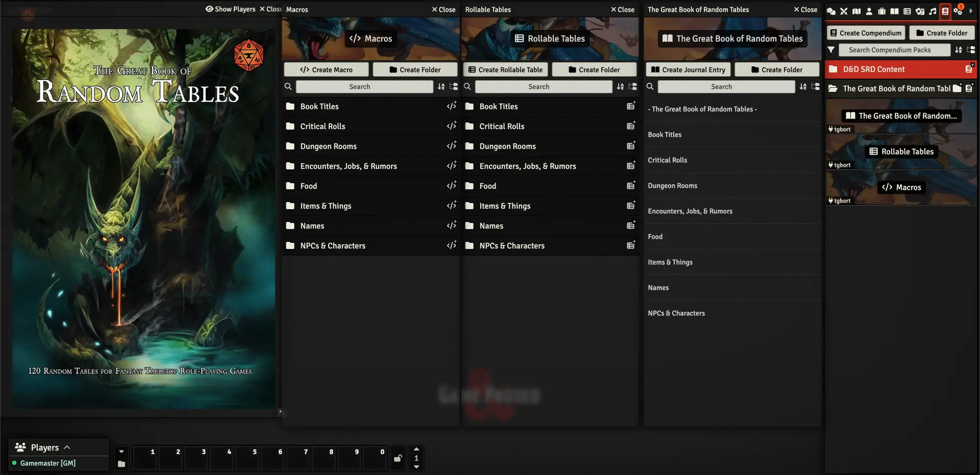The image size is (980, 475).
Task: Create macro in Macros Book Titles folder
Action: click(x=451, y=106)
